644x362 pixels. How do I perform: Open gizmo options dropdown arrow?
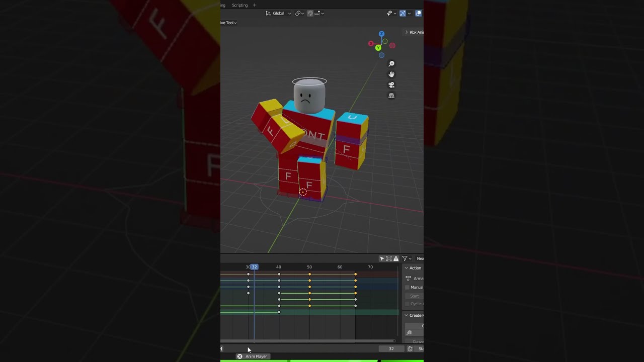[409, 13]
